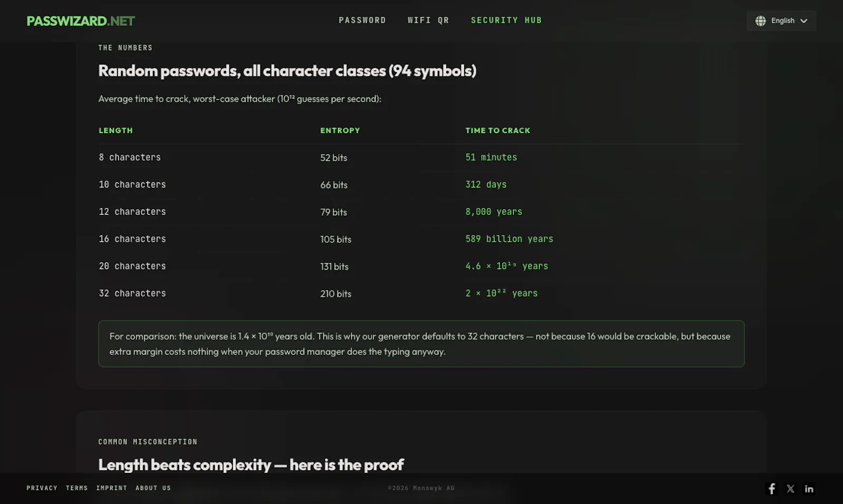This screenshot has height=504, width=843.
Task: Click the "66 bits" entropy value
Action: coord(334,185)
